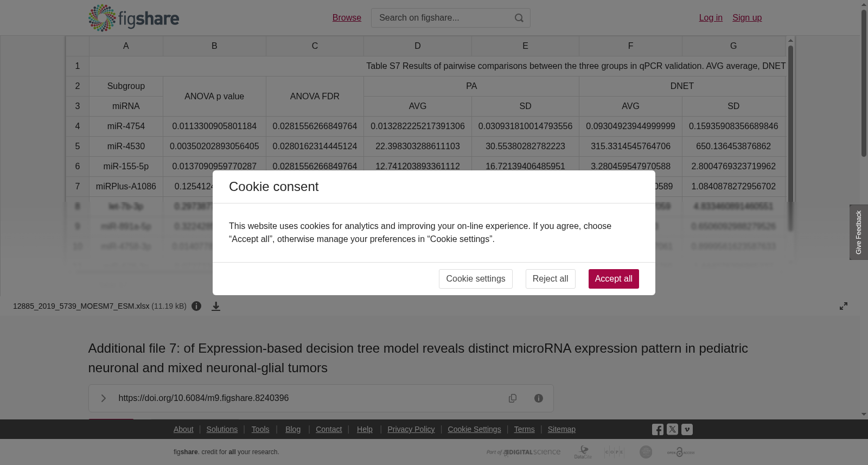This screenshot has height=465, width=868.
Task: Open Cookie settings in the dialog
Action: tap(476, 279)
